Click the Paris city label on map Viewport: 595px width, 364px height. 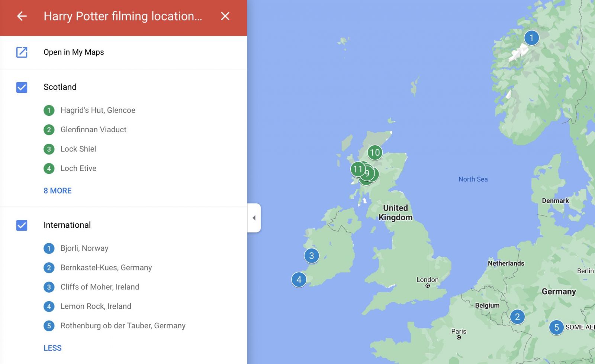[459, 331]
